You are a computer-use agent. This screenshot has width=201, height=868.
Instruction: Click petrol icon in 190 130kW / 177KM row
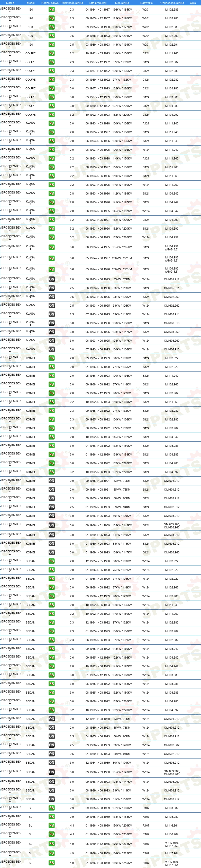51,27
